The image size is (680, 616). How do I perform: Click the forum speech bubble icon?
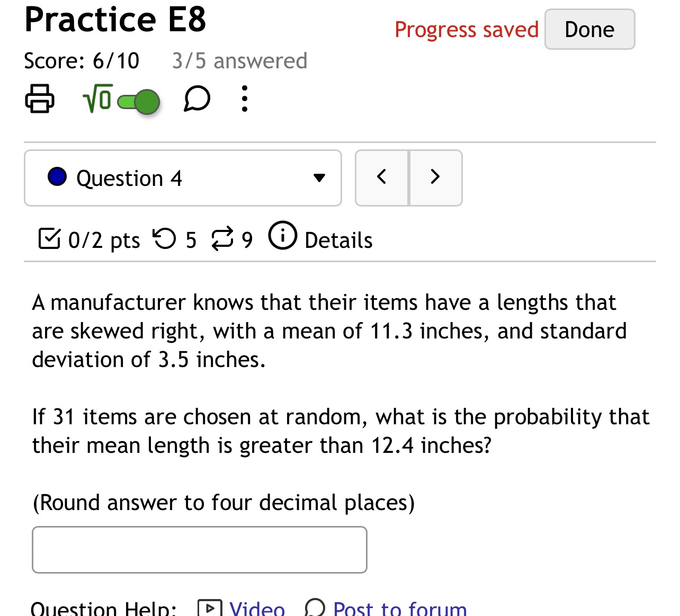point(315,608)
